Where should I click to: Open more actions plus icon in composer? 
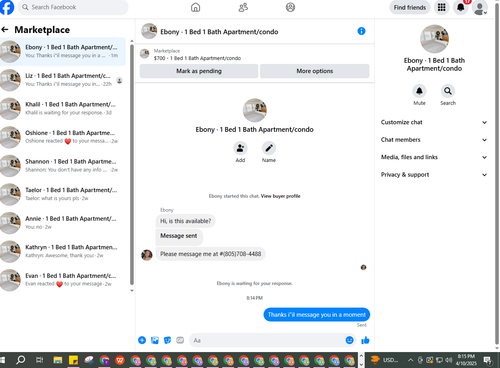tap(142, 340)
